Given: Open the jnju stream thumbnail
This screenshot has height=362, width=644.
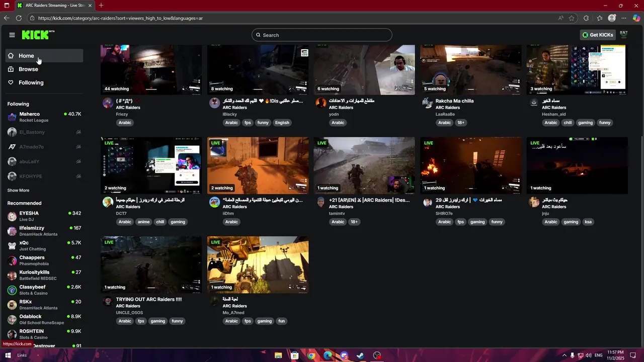Looking at the screenshot, I should tap(577, 165).
